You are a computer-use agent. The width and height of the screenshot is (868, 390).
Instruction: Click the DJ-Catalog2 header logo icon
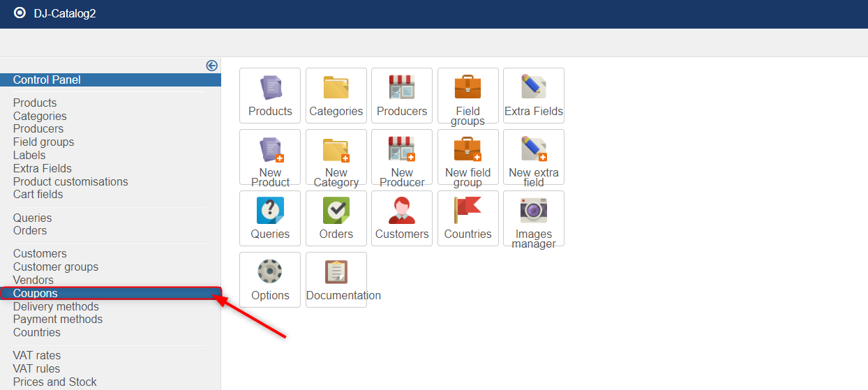coord(20,13)
